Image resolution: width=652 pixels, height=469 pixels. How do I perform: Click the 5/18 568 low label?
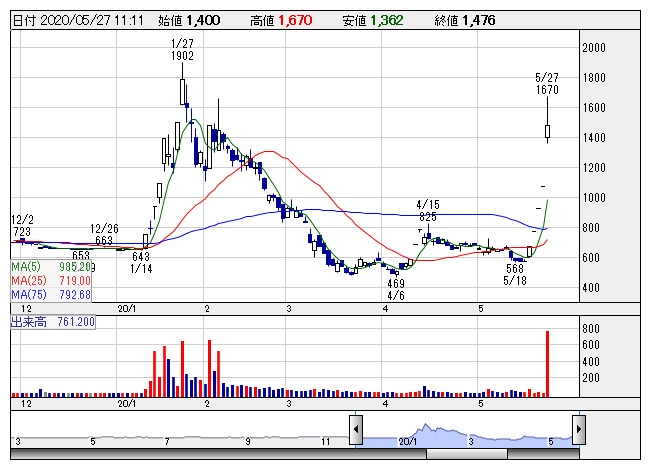[x=515, y=275]
